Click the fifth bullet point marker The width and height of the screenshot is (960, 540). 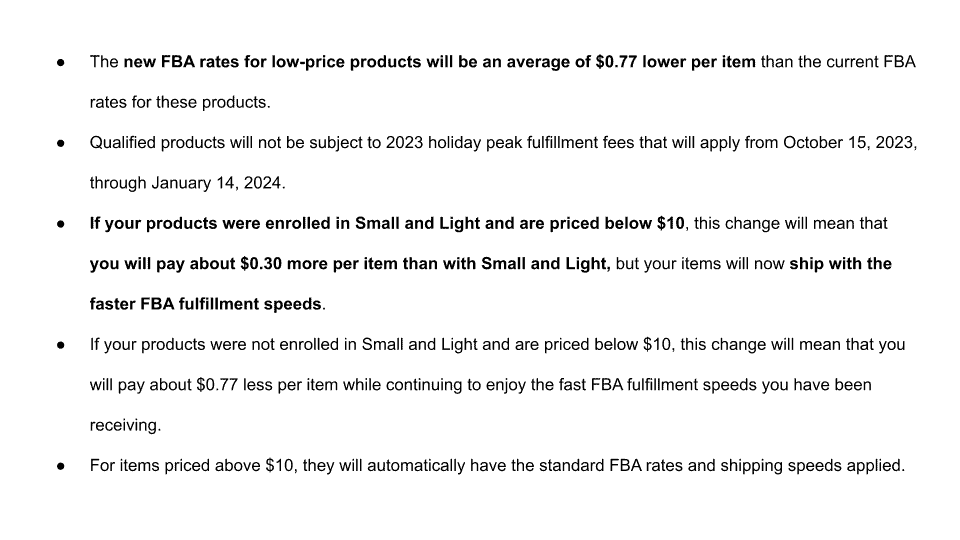(61, 467)
